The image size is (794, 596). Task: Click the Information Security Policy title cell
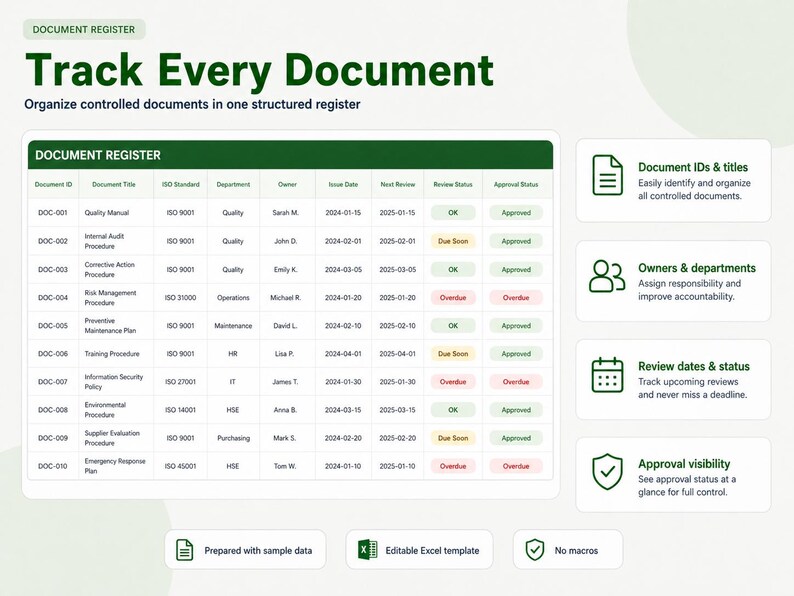point(114,382)
